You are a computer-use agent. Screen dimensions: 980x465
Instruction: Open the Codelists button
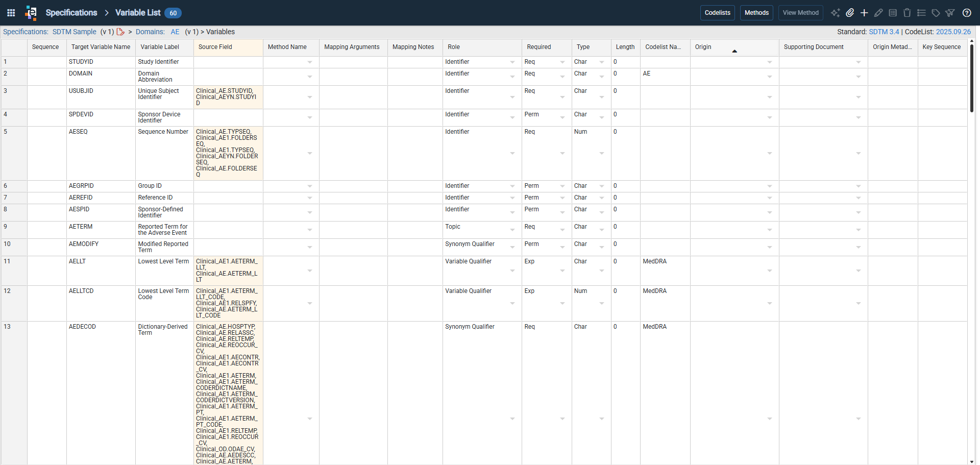pyautogui.click(x=717, y=13)
